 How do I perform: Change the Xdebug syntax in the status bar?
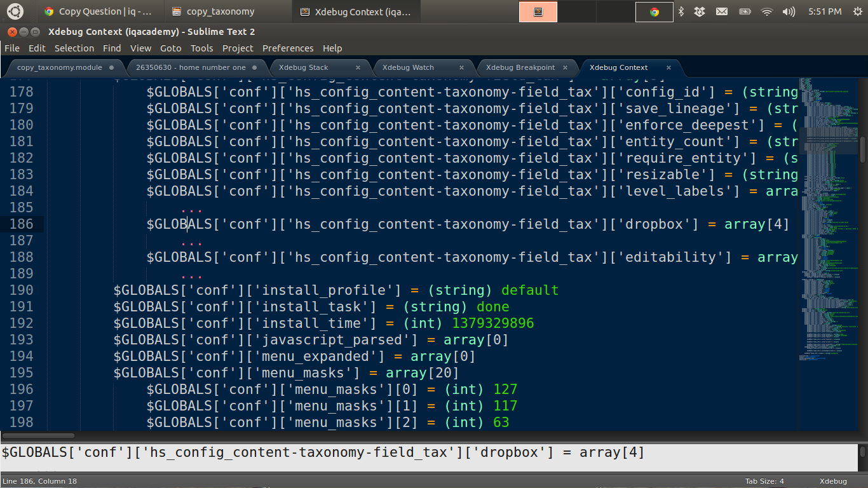tap(833, 481)
